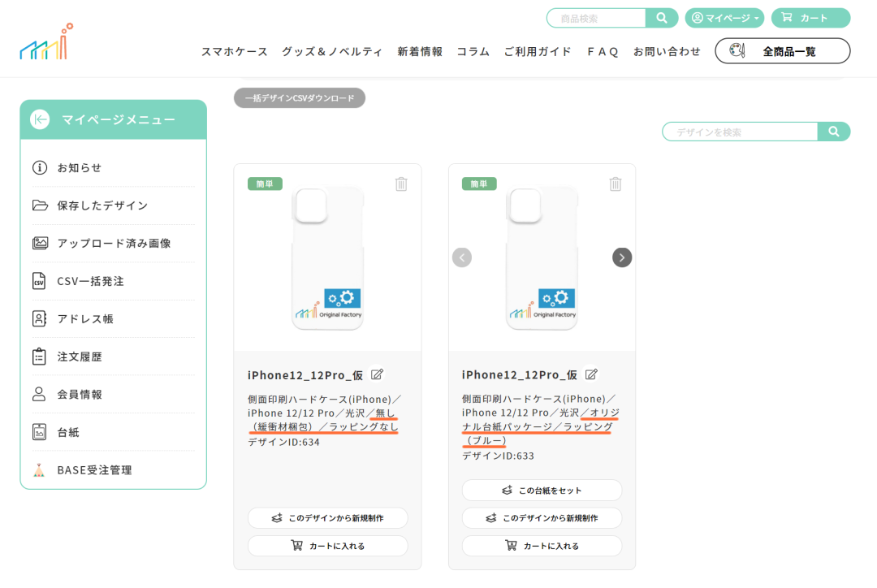Click この台紙をセット on design 633
This screenshot has height=588, width=877.
[x=542, y=490]
